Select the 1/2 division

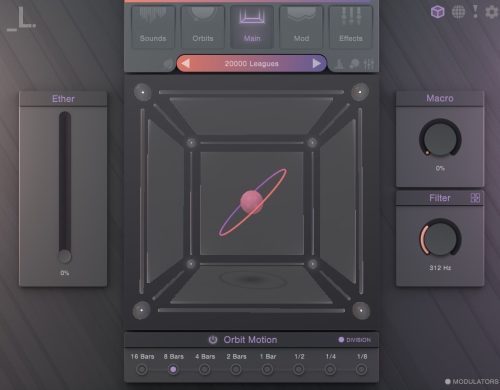[299, 369]
